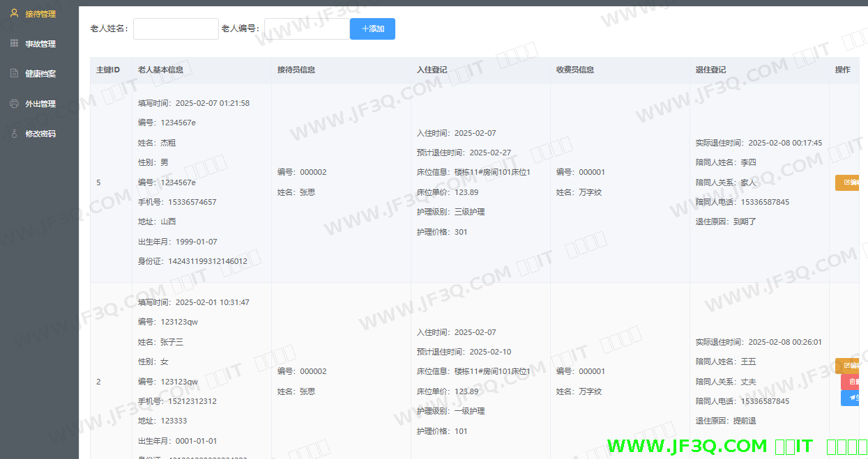The width and height of the screenshot is (868, 459).
Task: Open the 修改密码 menu item
Action: pyautogui.click(x=40, y=134)
